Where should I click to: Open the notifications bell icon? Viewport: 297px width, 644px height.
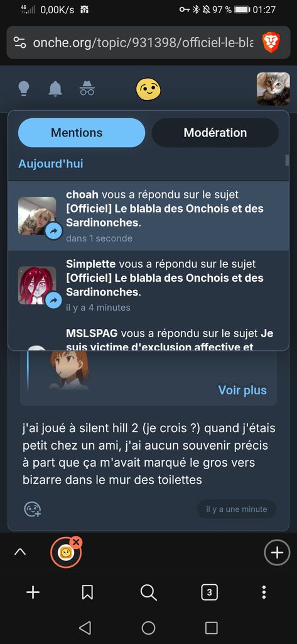point(55,88)
